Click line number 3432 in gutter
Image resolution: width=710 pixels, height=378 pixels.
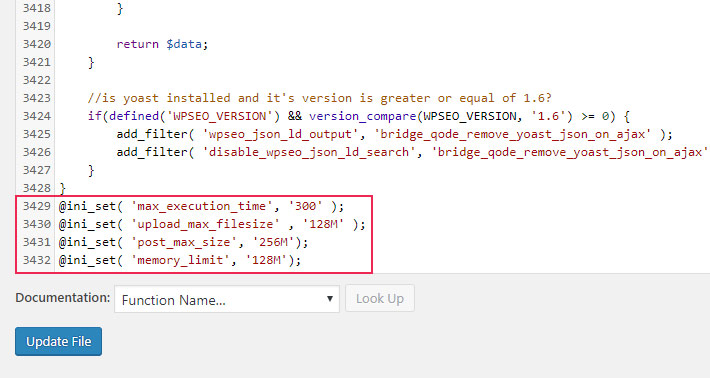pyautogui.click(x=37, y=260)
